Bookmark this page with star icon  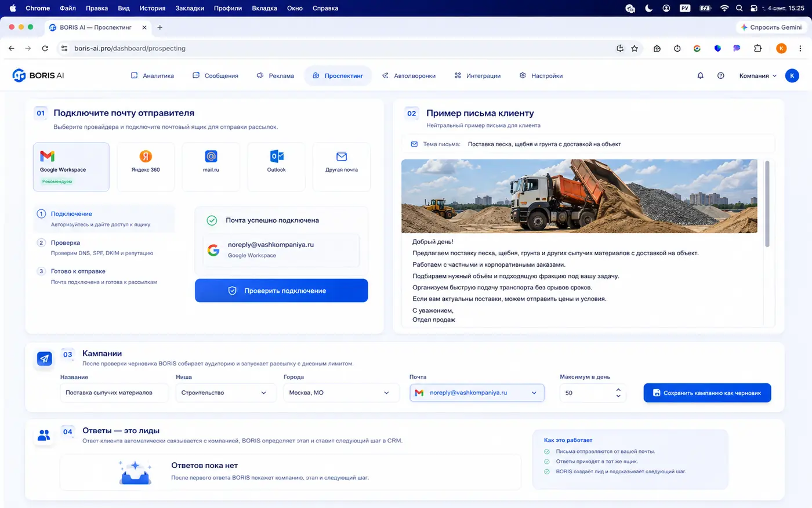635,49
